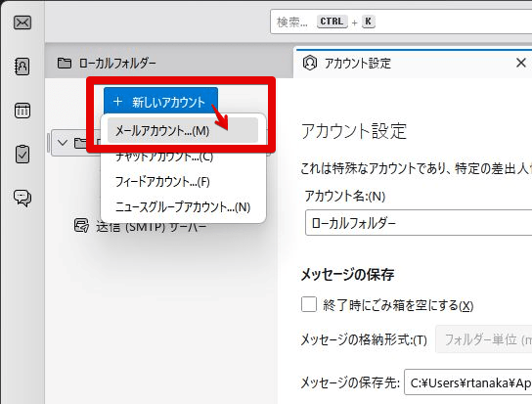Viewport: 532px width, 404px height.
Task: Open メッセージの格納形式 dropdown
Action: pyautogui.click(x=484, y=339)
